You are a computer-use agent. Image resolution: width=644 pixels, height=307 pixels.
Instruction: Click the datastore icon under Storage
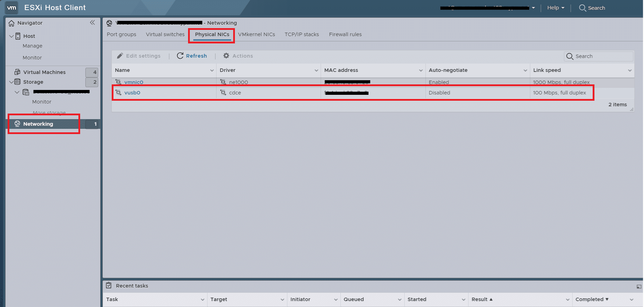(x=26, y=92)
